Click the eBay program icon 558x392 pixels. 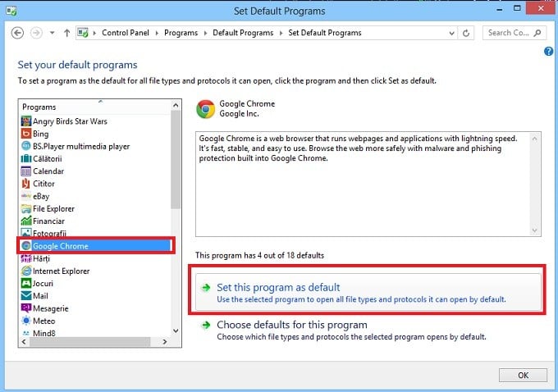(26, 196)
